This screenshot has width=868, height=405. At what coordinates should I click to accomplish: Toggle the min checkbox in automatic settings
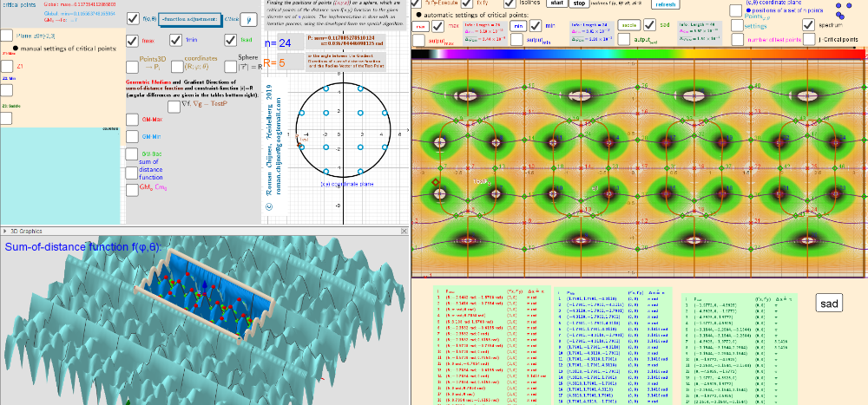[x=536, y=25]
